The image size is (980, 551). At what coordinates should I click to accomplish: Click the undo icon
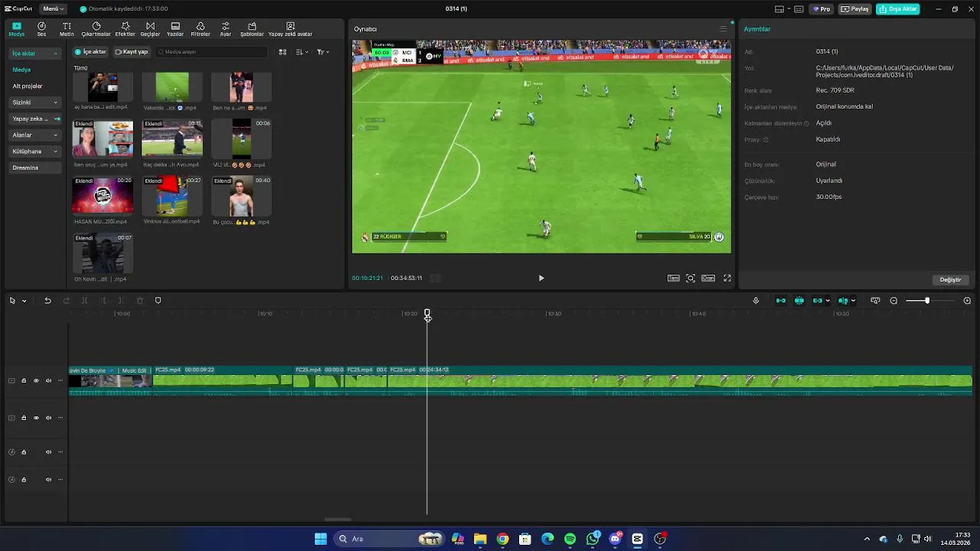pyautogui.click(x=47, y=301)
